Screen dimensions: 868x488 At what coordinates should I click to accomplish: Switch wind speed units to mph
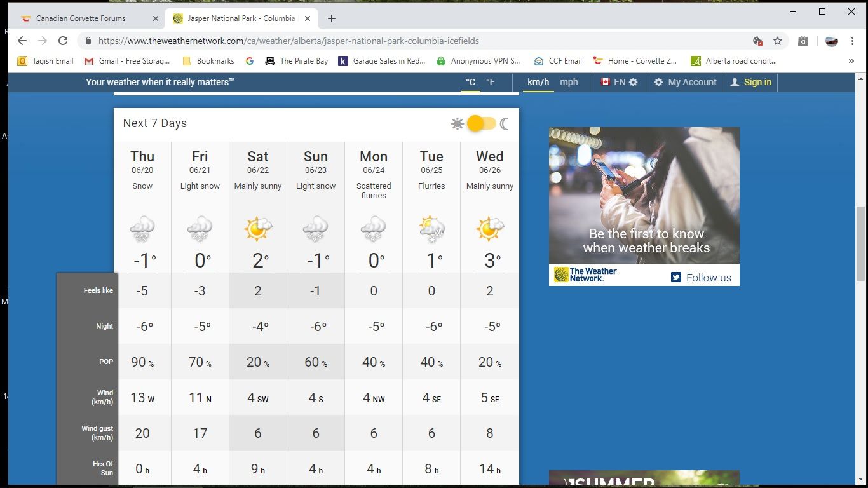(x=569, y=82)
